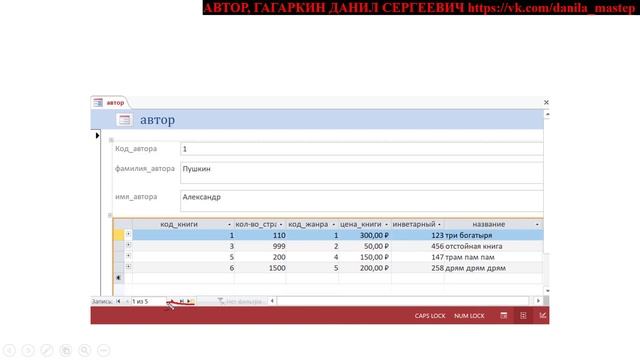Open код_жанра column filter dropdown arrow
640x360 pixels.
tap(333, 224)
